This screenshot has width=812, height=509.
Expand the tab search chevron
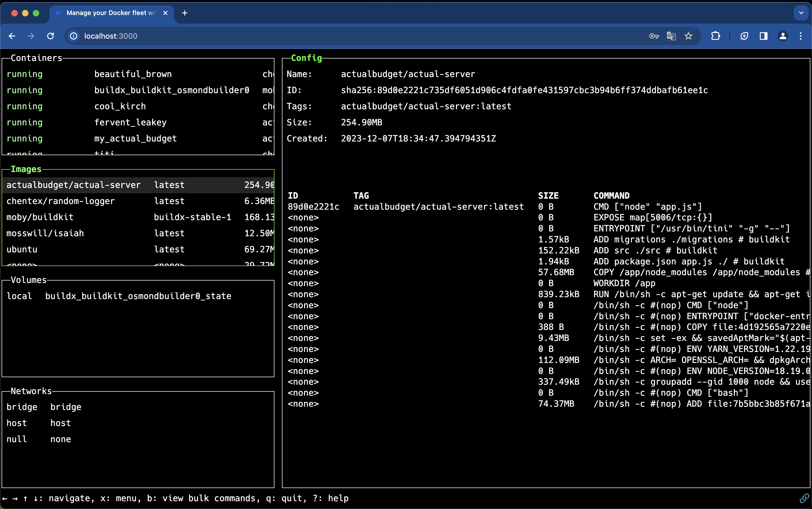click(x=801, y=13)
